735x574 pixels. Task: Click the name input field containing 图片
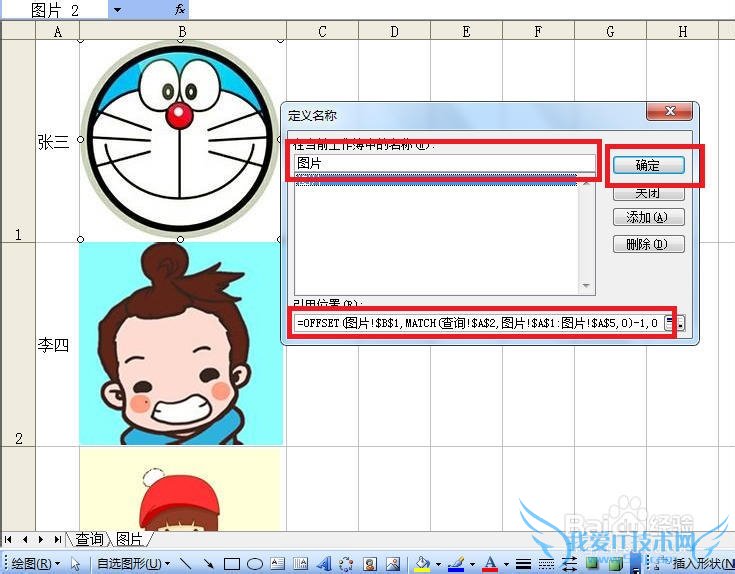pos(444,163)
